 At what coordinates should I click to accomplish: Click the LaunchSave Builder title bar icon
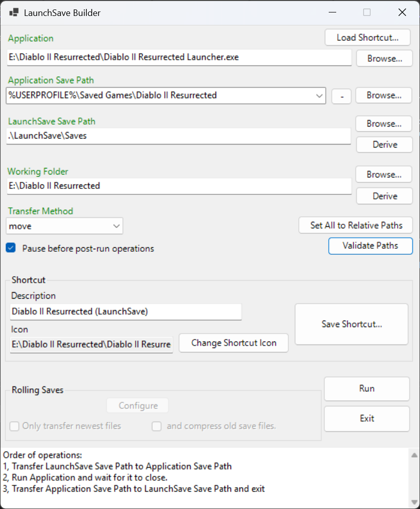coord(14,13)
